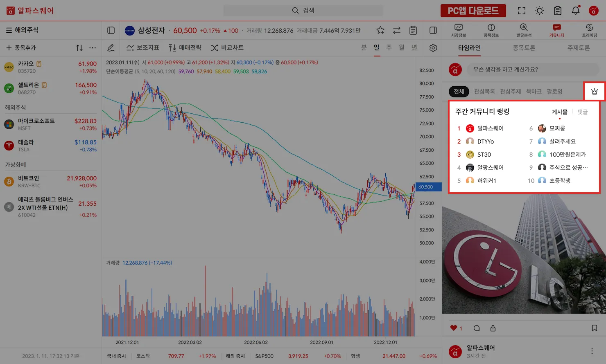Screen dimensions: 606x364
Task: Toggle the right sidebar panel
Action: coord(433,30)
